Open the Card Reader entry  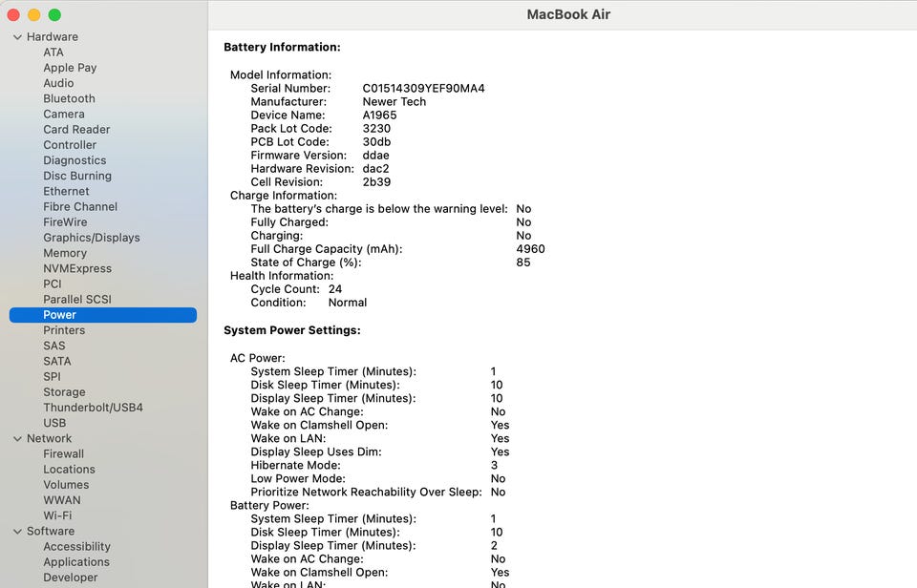pos(76,130)
